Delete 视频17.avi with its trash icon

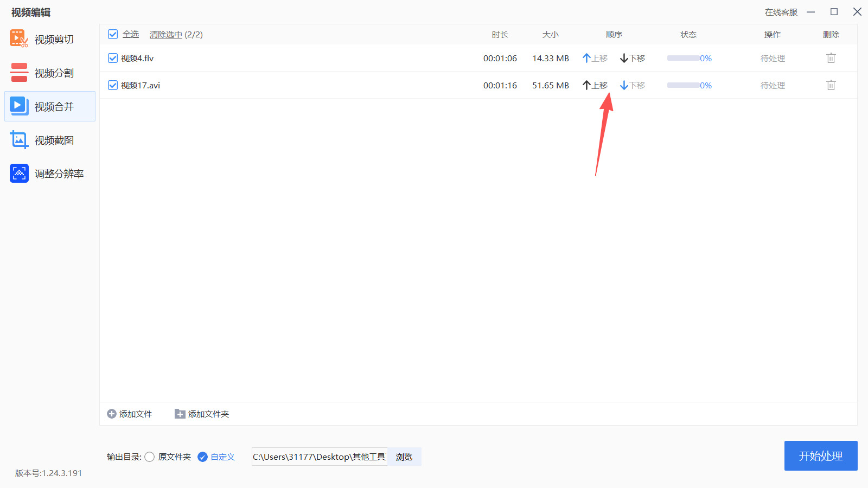[831, 85]
